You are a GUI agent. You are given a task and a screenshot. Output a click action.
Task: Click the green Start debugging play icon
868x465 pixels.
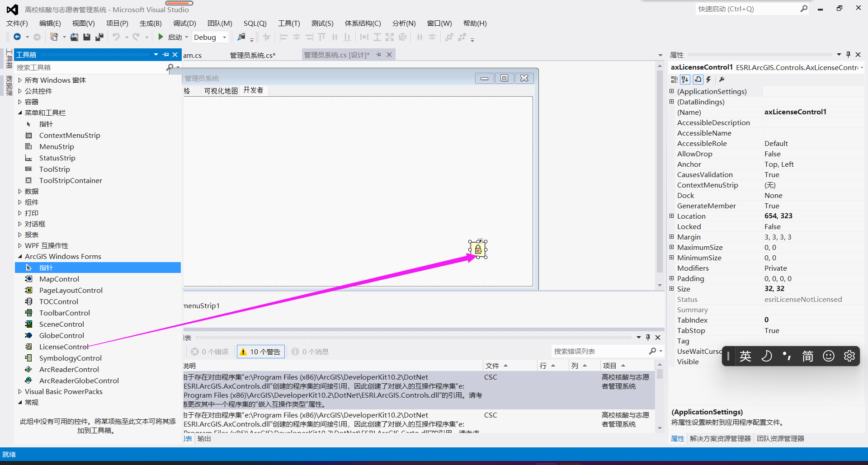pos(160,37)
